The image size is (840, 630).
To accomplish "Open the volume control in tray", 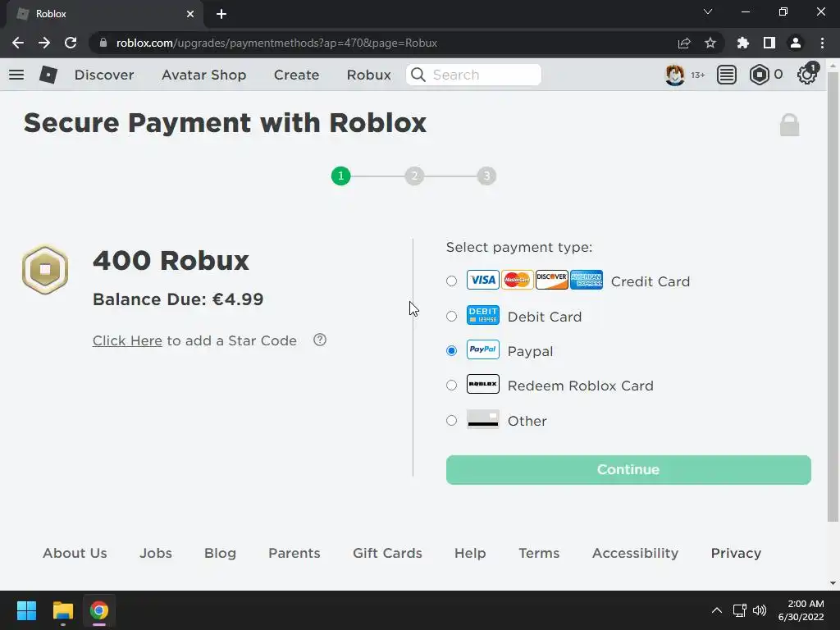I will click(x=760, y=610).
